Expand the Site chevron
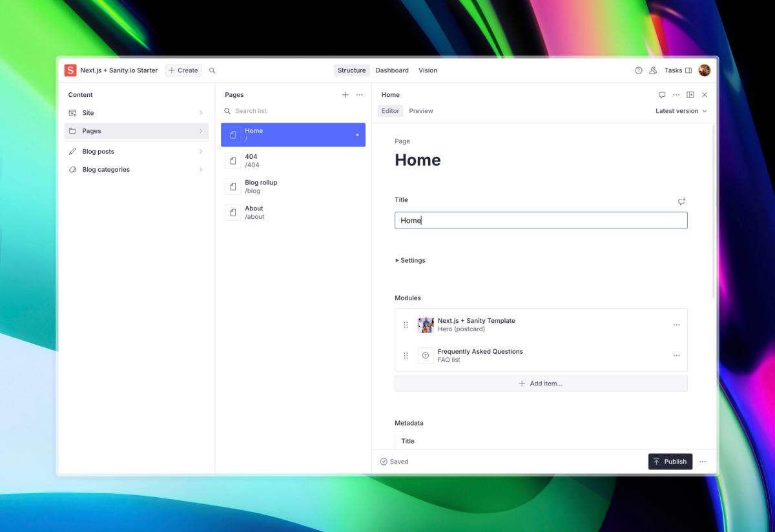Screen dimensions: 775x532 pos(201,113)
